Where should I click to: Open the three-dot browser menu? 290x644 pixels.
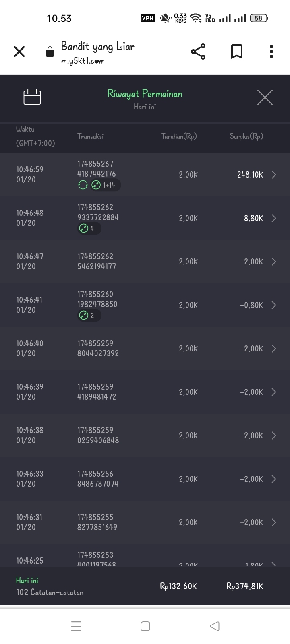pyautogui.click(x=271, y=52)
